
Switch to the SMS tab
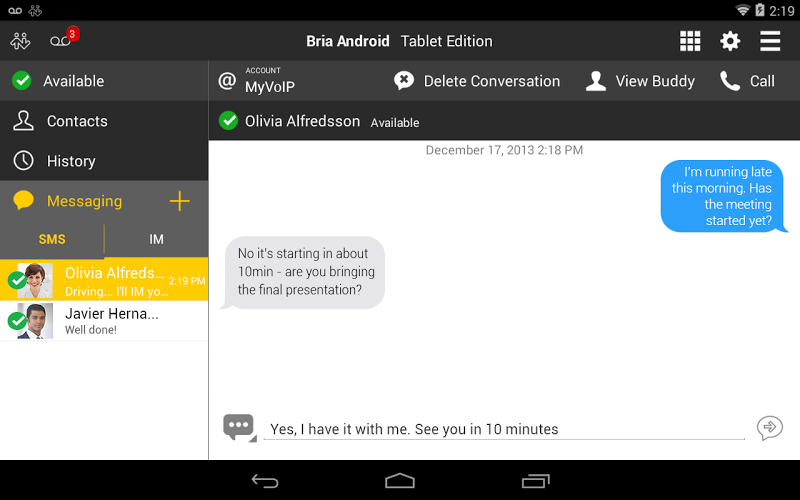point(52,239)
